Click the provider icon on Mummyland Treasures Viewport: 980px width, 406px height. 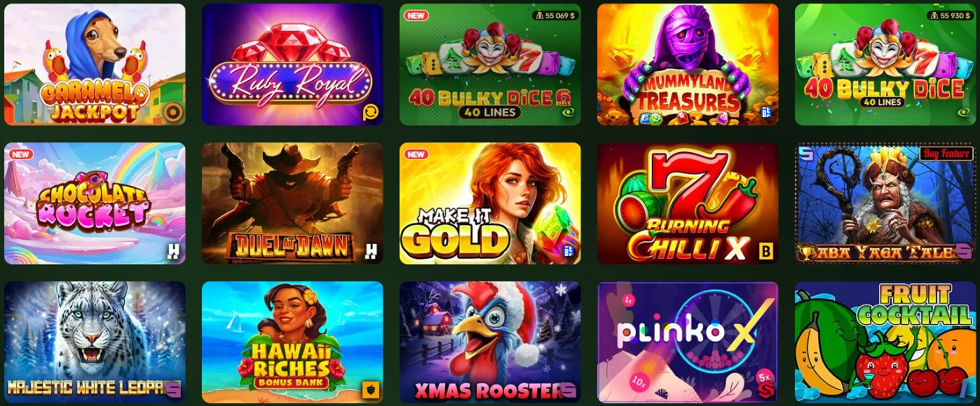[x=765, y=111]
